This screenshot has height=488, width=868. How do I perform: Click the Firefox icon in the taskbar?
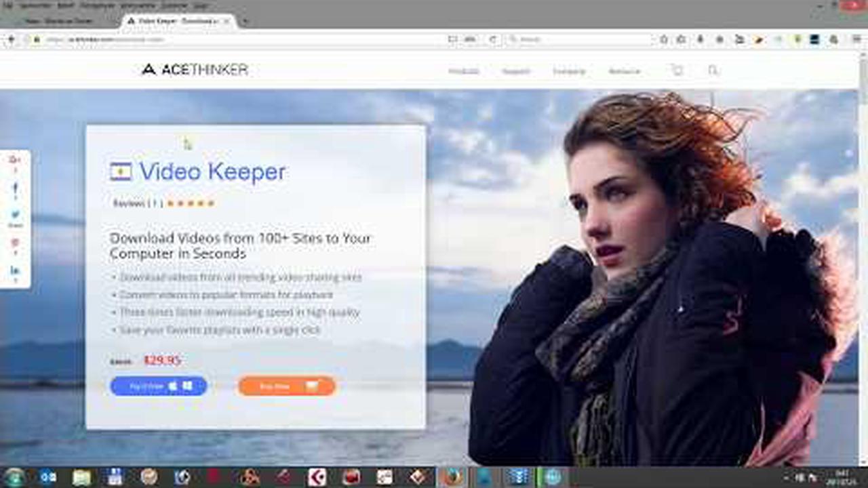click(450, 477)
